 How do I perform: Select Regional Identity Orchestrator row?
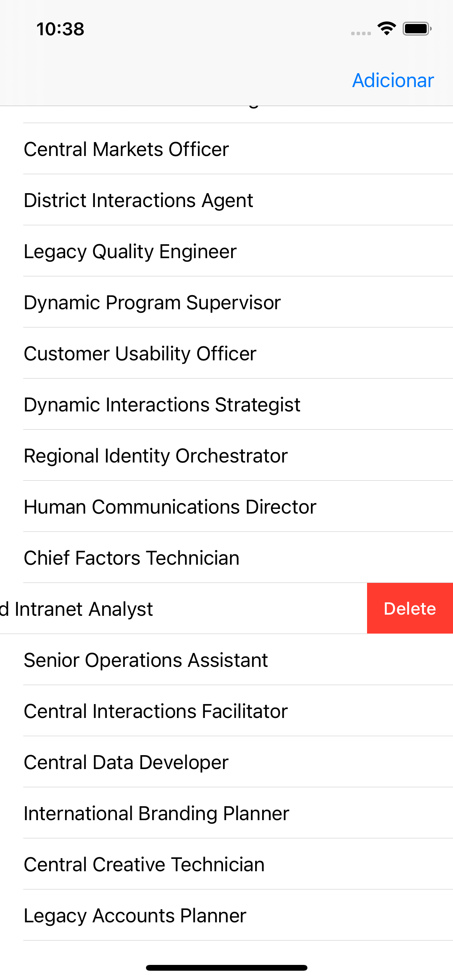226,456
